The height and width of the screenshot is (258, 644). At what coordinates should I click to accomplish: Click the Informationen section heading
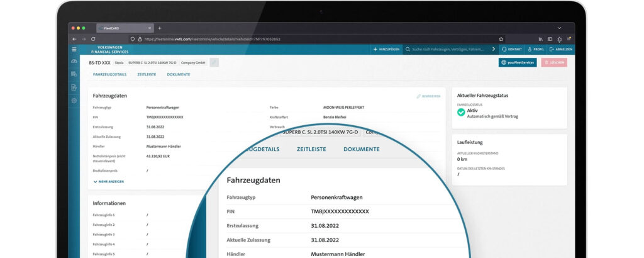109,203
